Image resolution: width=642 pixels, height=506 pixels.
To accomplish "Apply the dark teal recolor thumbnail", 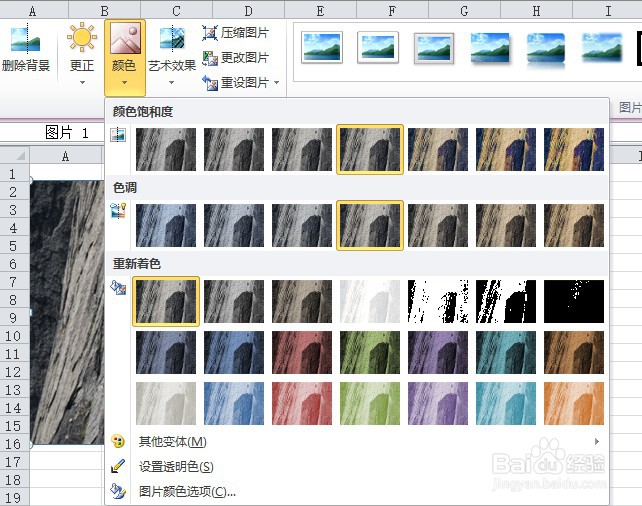I will (506, 352).
